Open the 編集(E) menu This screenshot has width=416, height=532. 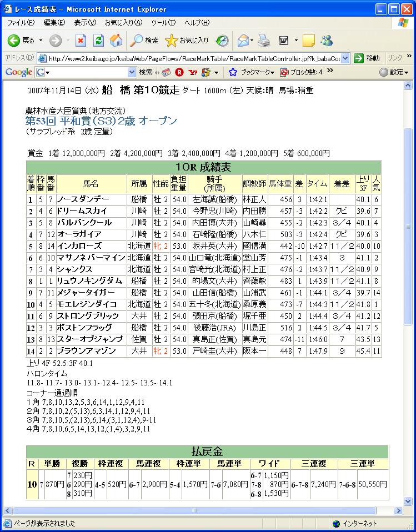coord(54,23)
